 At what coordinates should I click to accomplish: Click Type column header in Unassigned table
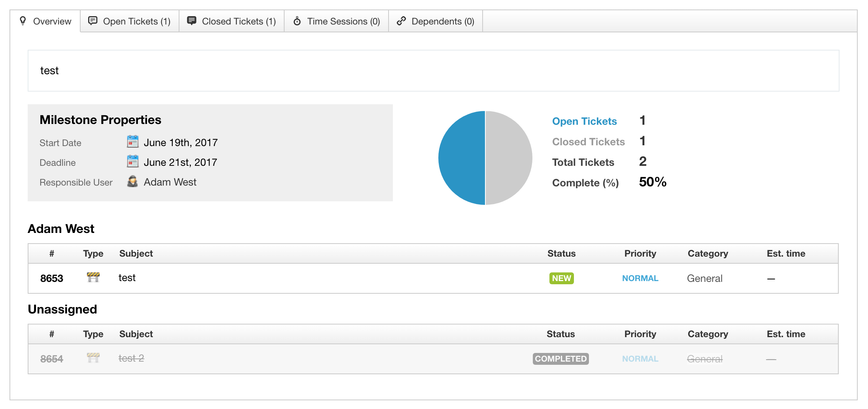pos(93,334)
